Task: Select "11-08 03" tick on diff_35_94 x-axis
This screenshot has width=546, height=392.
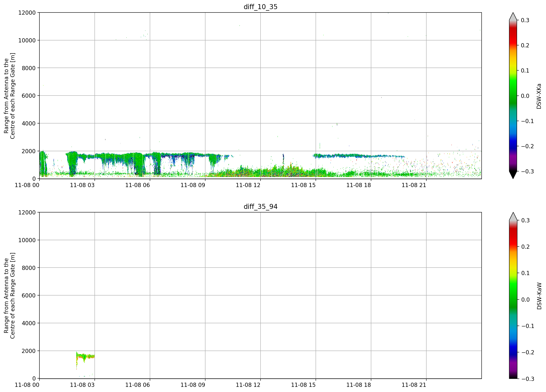Action: tap(82, 385)
